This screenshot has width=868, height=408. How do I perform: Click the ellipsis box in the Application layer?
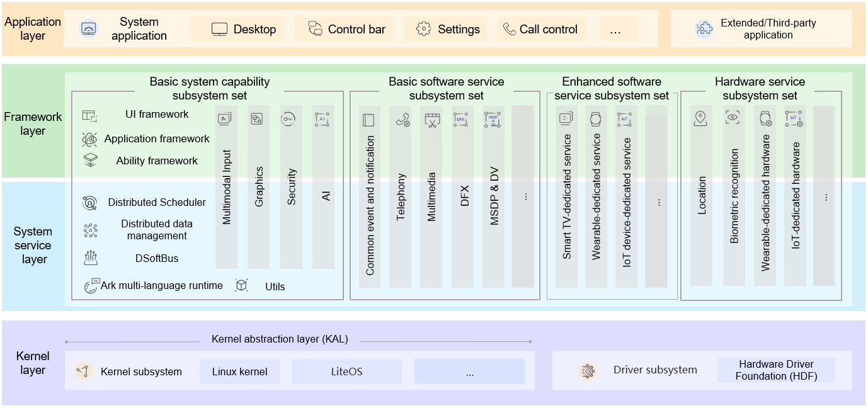pos(618,29)
